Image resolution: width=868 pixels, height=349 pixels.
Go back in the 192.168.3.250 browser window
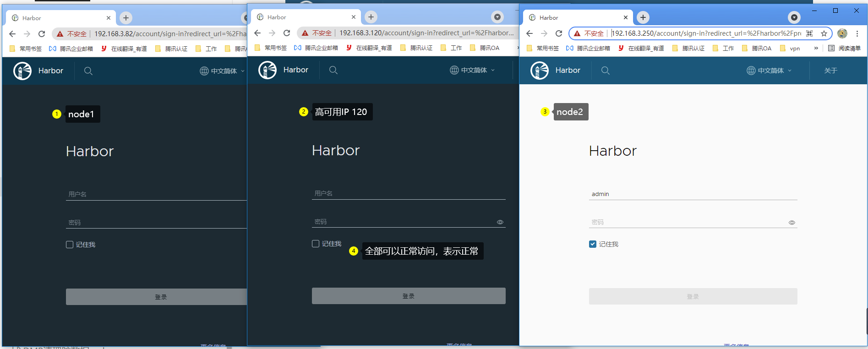(x=530, y=33)
